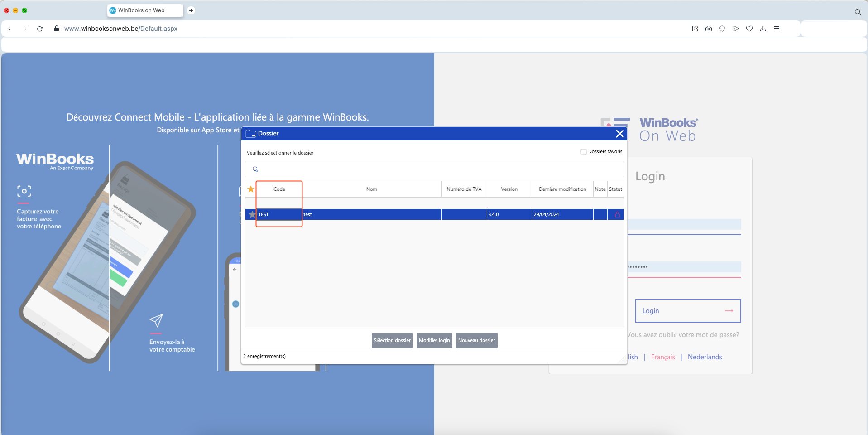This screenshot has width=868, height=435.
Task: Click the Sélection dossier button
Action: click(392, 341)
